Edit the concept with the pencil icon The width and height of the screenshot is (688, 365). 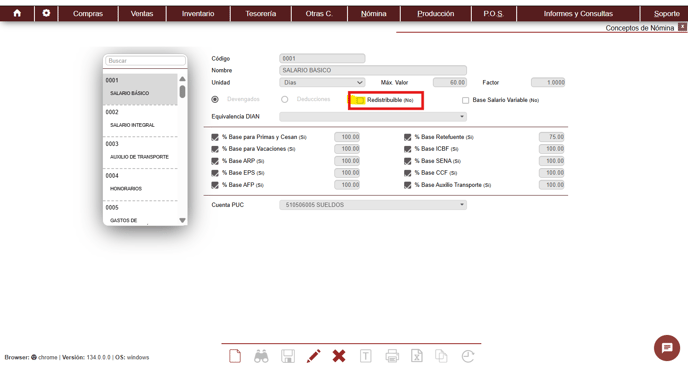[313, 356]
